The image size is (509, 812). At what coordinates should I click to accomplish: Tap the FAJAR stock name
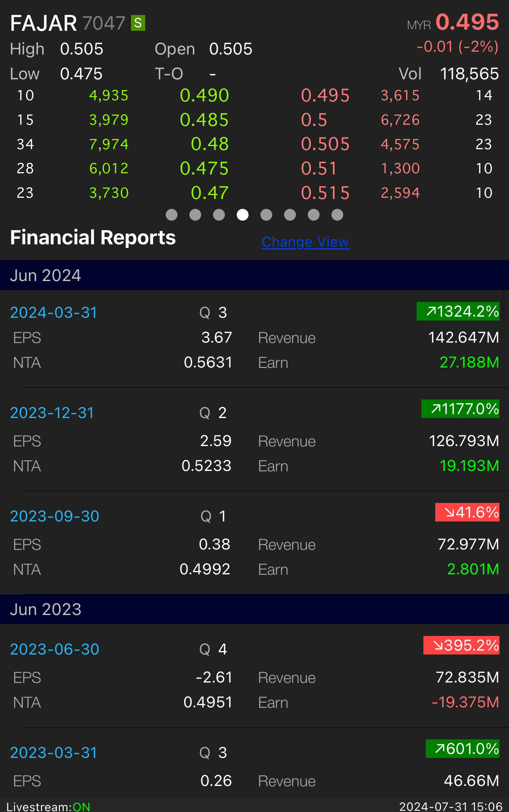pyautogui.click(x=43, y=23)
